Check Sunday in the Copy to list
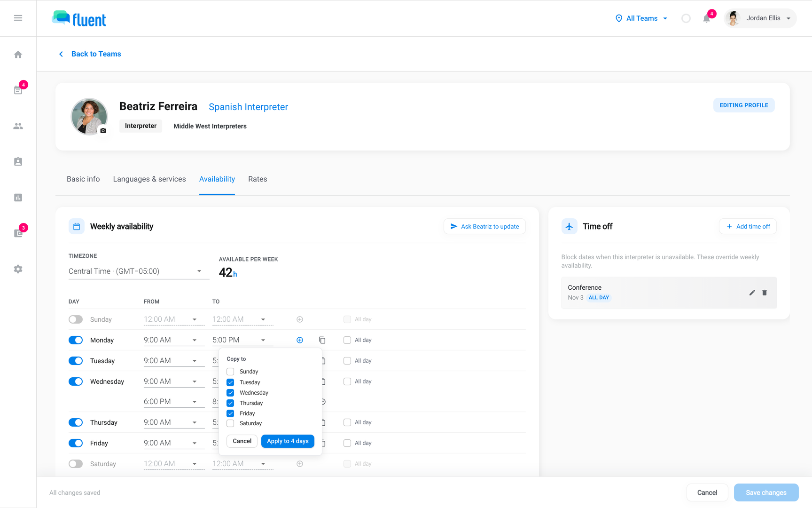Image resolution: width=812 pixels, height=508 pixels. click(230, 372)
